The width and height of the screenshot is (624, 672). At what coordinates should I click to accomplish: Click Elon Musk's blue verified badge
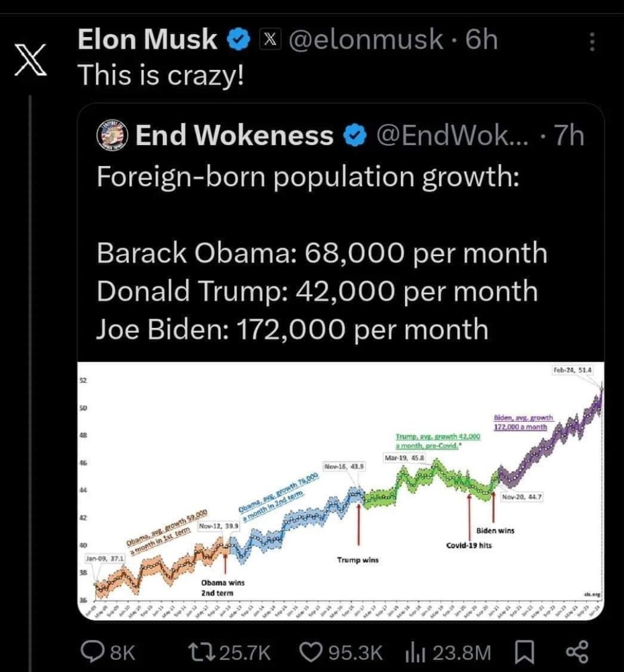(x=237, y=41)
